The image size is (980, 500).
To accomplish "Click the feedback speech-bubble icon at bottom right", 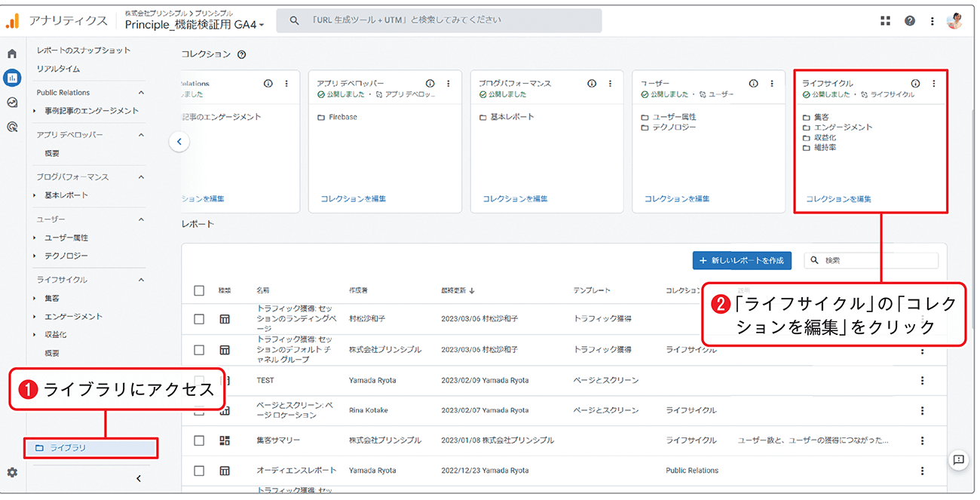I will 958,459.
